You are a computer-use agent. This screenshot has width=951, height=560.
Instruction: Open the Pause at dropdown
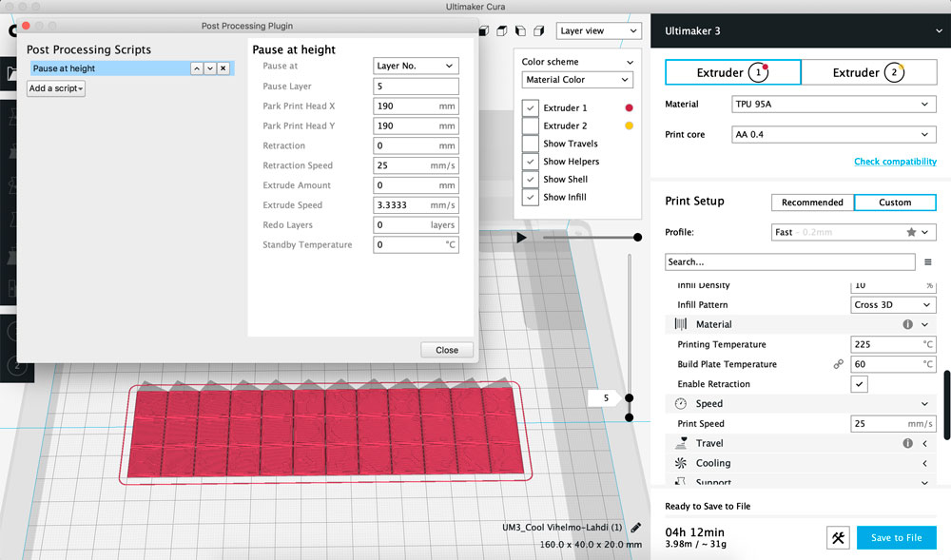416,66
